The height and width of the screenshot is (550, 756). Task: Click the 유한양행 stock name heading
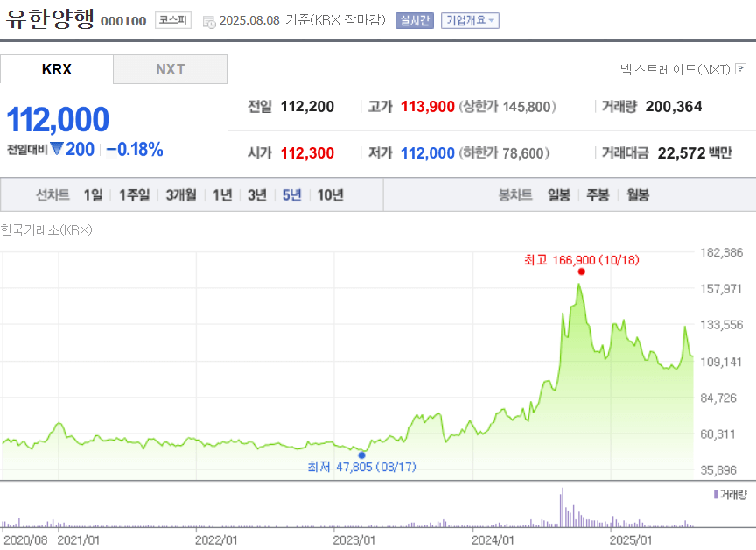point(50,19)
